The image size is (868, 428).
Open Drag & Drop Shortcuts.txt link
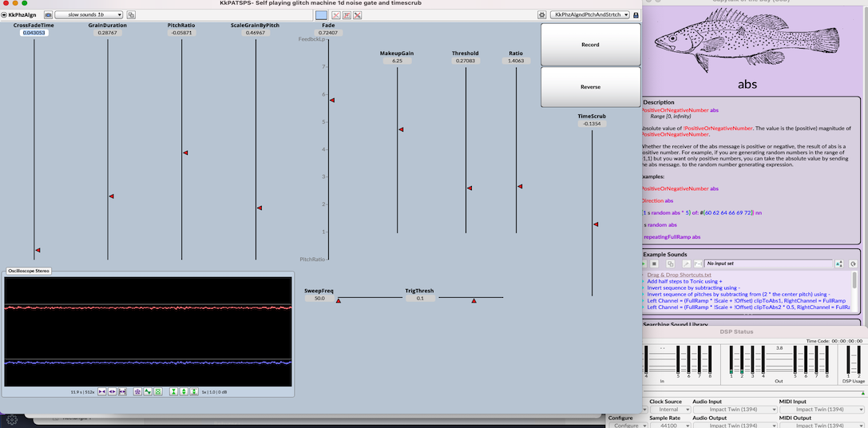point(680,275)
